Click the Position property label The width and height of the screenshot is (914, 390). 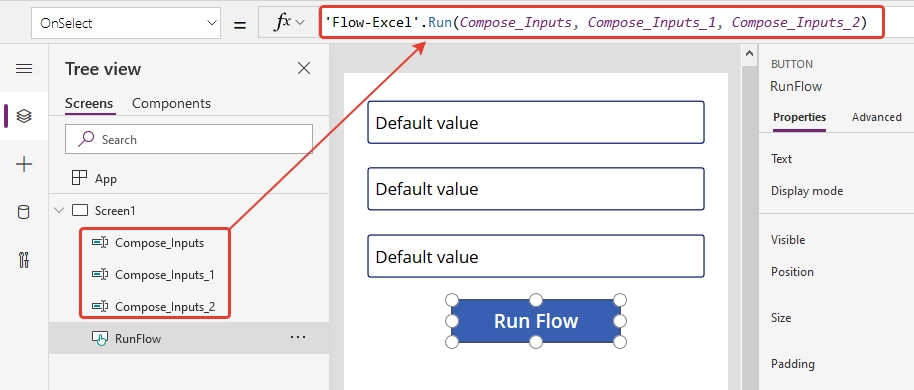(x=792, y=272)
